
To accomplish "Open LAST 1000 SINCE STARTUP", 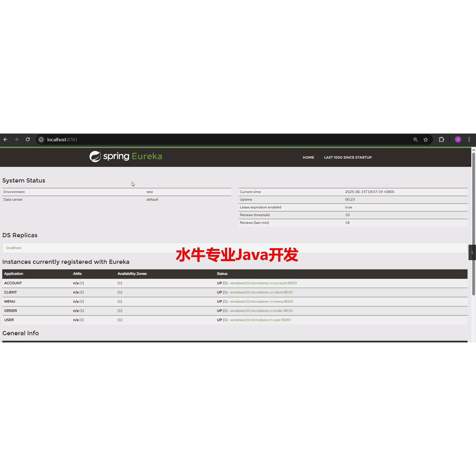I will point(348,157).
